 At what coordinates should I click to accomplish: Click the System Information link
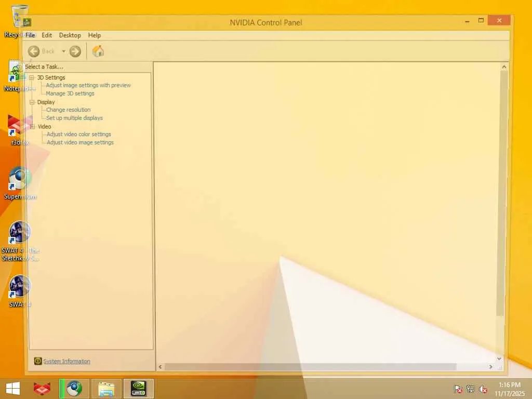pyautogui.click(x=67, y=361)
